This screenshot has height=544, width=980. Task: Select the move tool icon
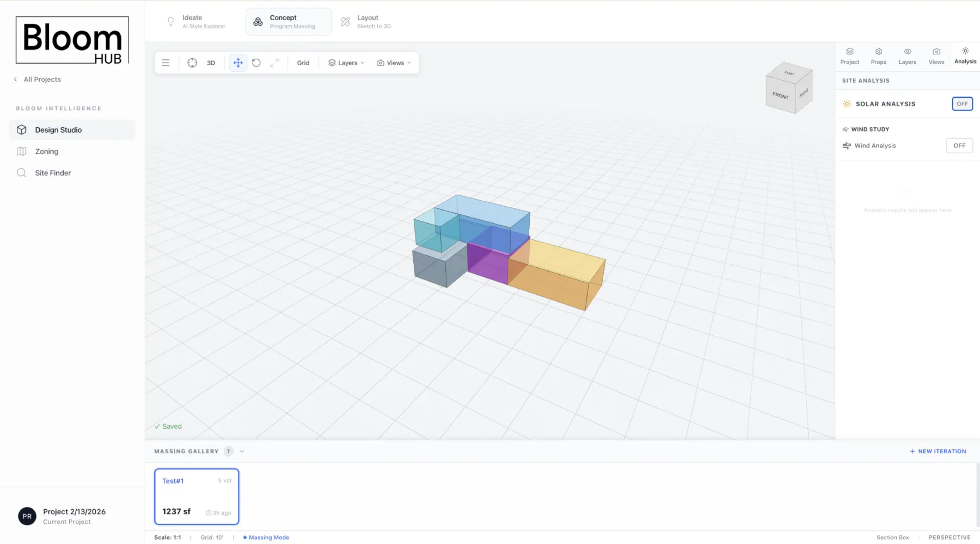(x=238, y=63)
